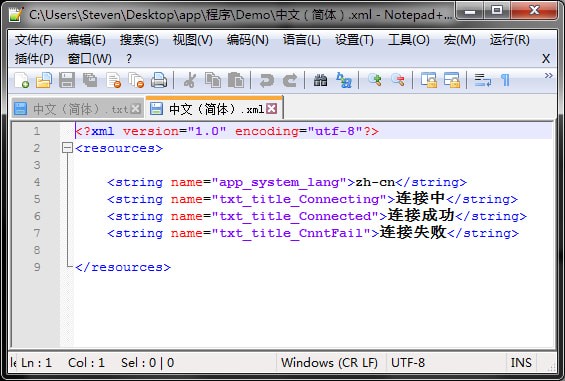Open the 设置(T) menu
The height and width of the screenshot is (381, 565).
(354, 40)
